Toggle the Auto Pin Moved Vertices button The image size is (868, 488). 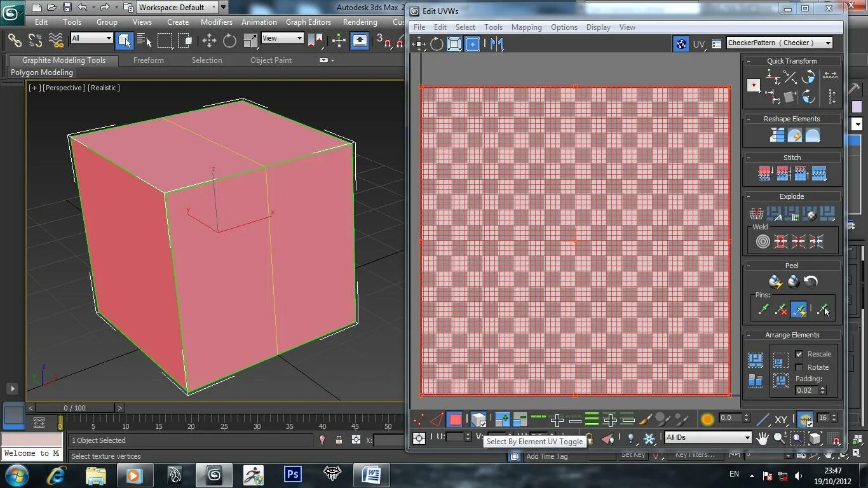click(799, 309)
